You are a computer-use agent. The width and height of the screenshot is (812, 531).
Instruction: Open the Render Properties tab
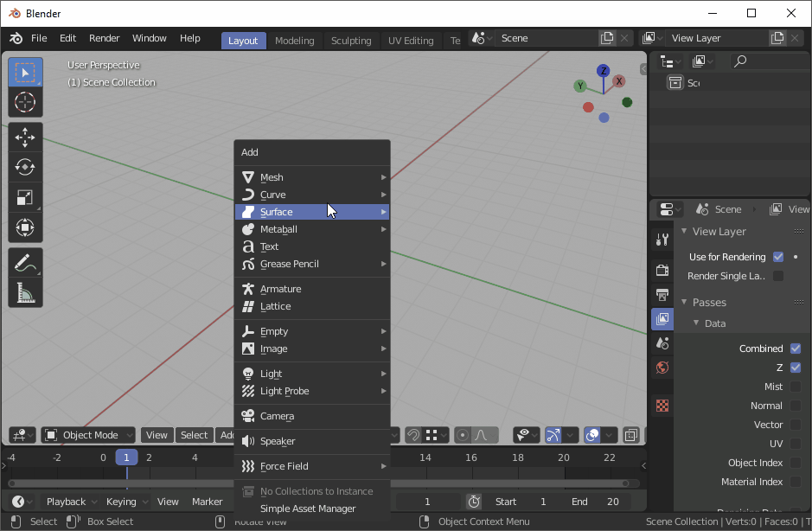tap(662, 270)
